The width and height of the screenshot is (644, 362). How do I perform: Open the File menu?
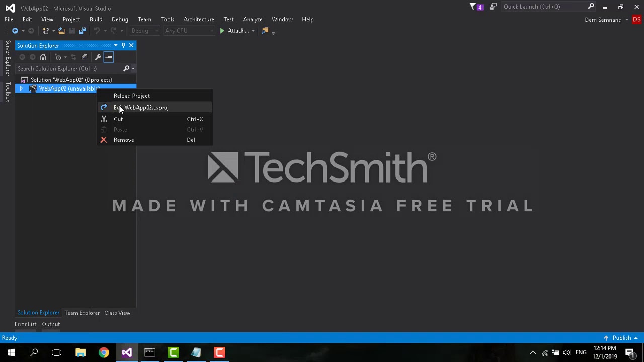[x=9, y=19]
